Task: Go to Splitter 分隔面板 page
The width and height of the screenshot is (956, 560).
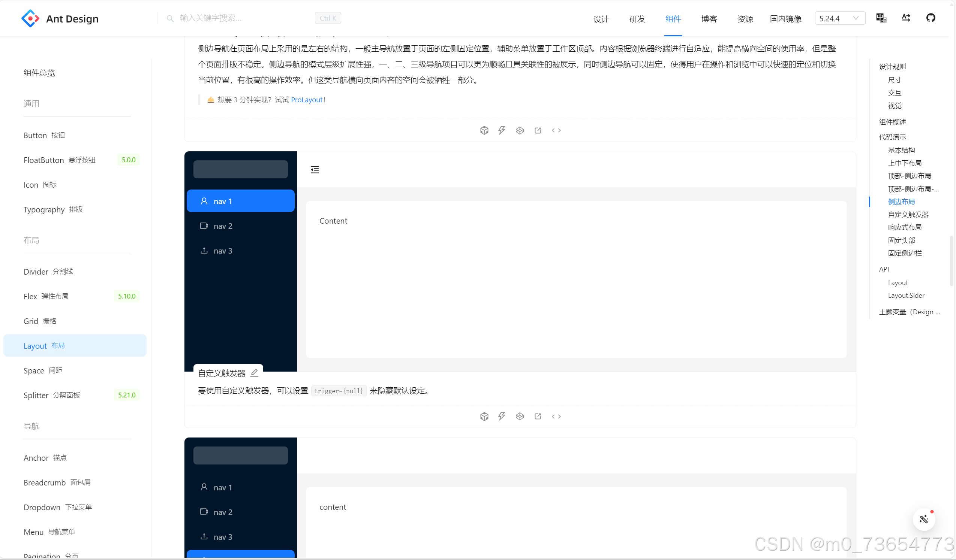Action: point(75,395)
